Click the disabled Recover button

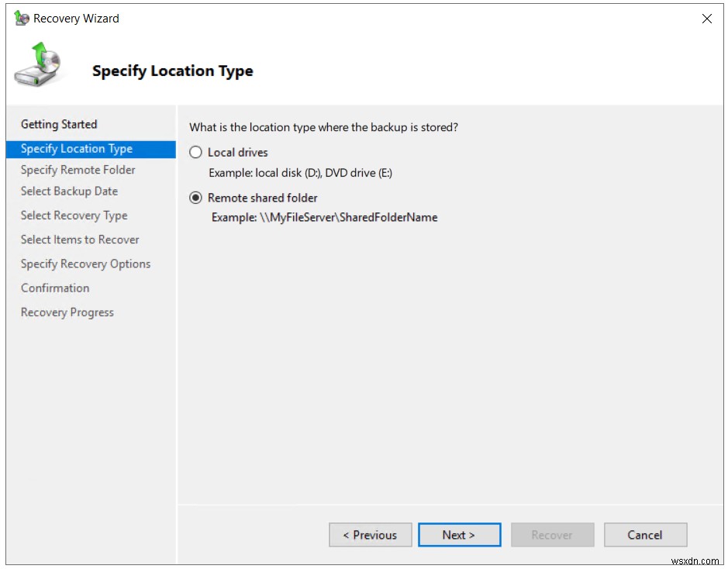[x=552, y=535]
